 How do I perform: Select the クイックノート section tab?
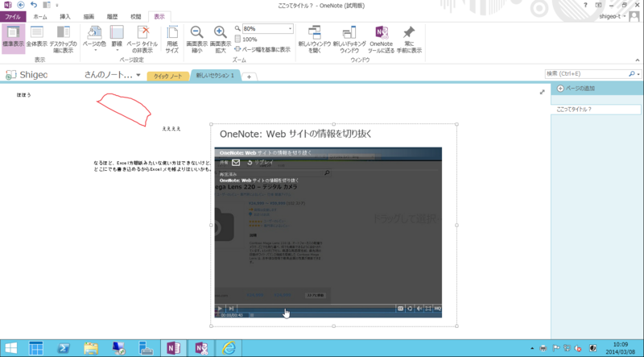(168, 77)
